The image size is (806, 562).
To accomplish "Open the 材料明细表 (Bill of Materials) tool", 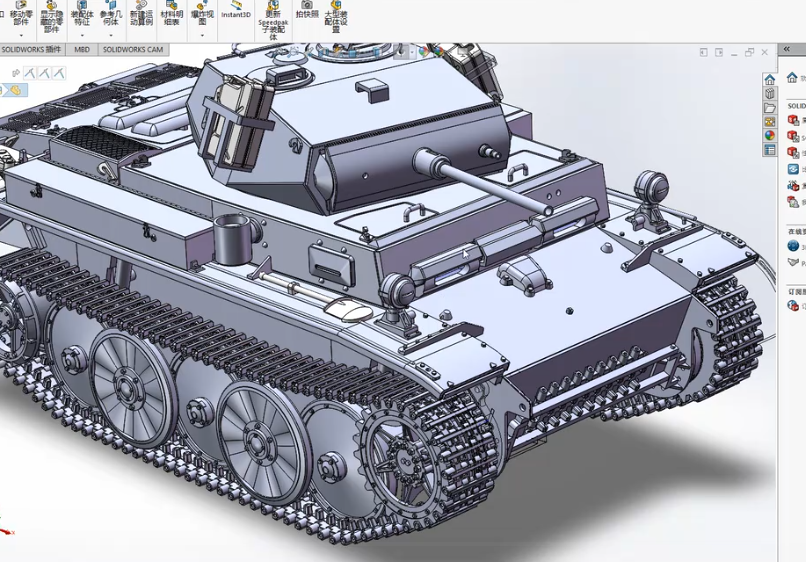I will click(x=171, y=14).
